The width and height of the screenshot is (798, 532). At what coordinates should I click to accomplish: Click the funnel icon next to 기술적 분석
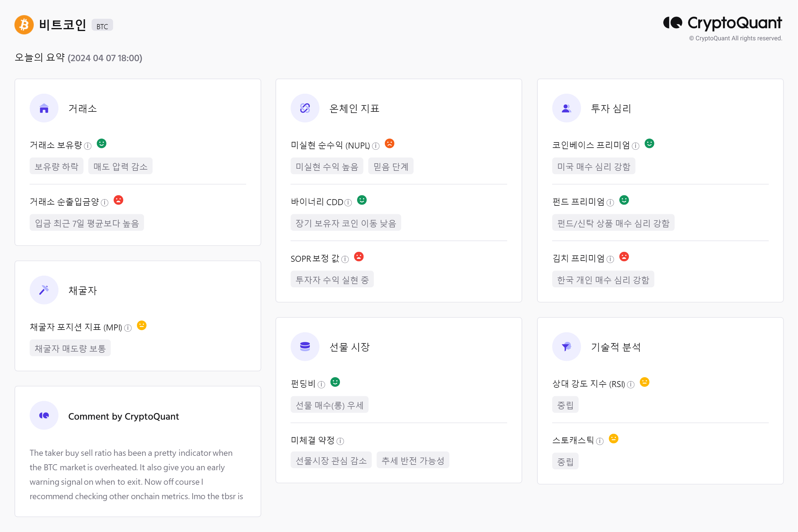point(567,347)
